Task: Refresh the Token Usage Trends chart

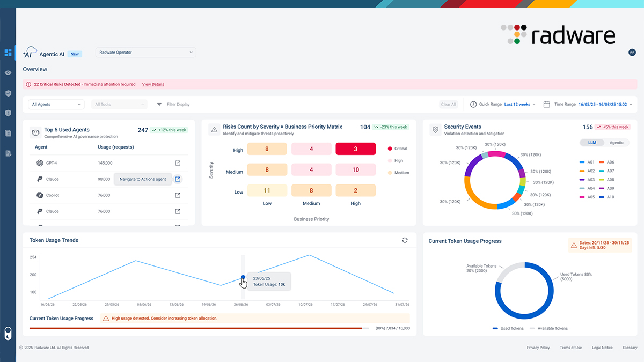Action: point(405,240)
